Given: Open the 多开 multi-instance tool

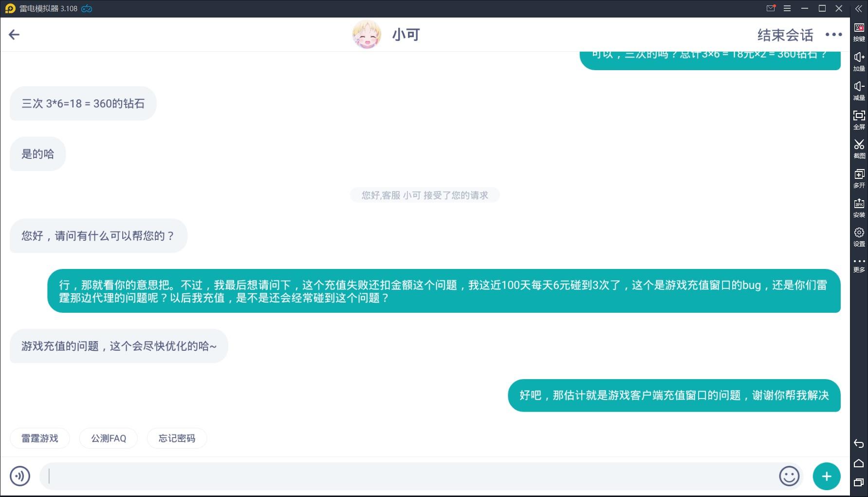Looking at the screenshot, I should click(x=859, y=178).
